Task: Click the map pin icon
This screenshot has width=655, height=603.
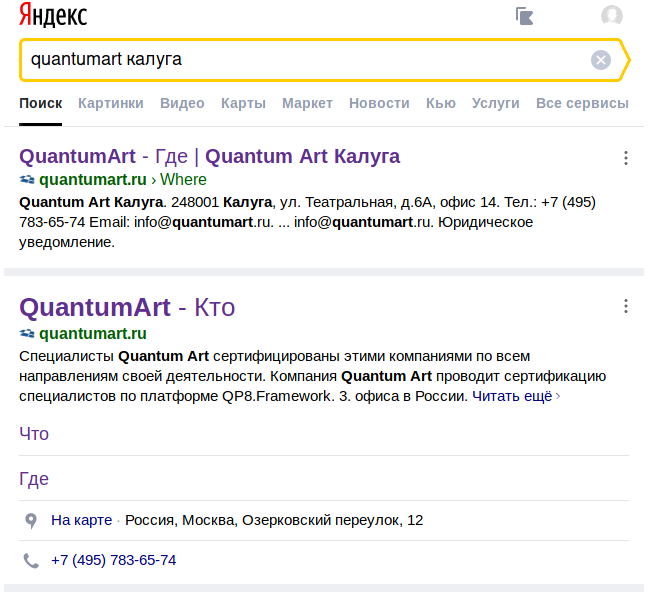Action: click(x=31, y=521)
